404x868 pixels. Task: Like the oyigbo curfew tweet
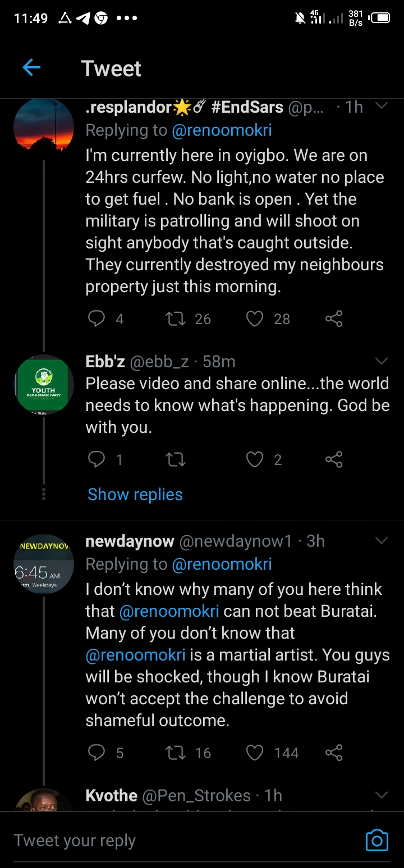coord(255,319)
